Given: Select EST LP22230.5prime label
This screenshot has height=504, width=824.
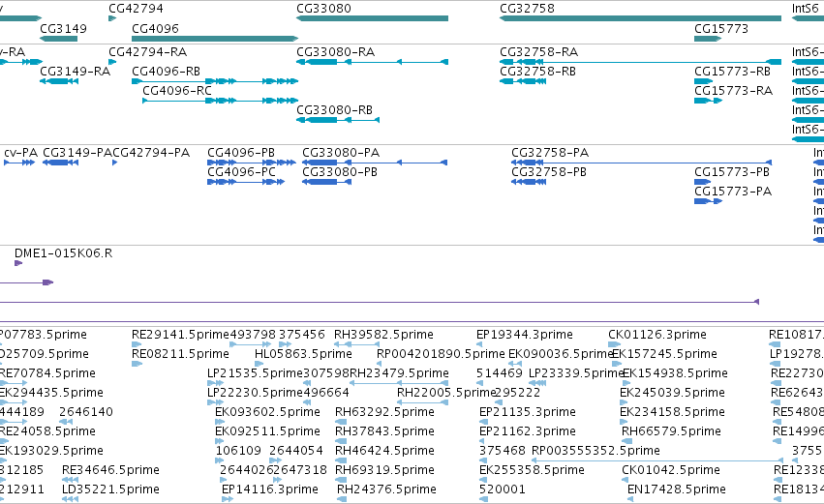Looking at the screenshot, I should click(255, 393).
